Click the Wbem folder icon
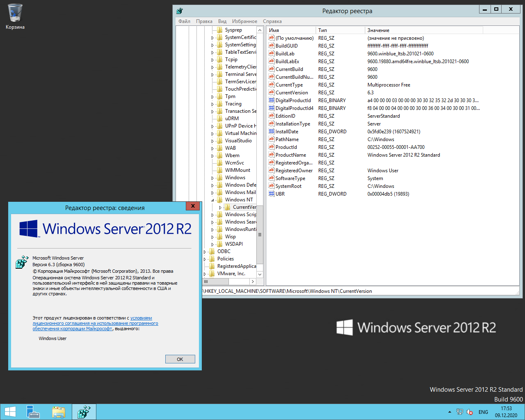This screenshot has width=525, height=420. coord(220,155)
